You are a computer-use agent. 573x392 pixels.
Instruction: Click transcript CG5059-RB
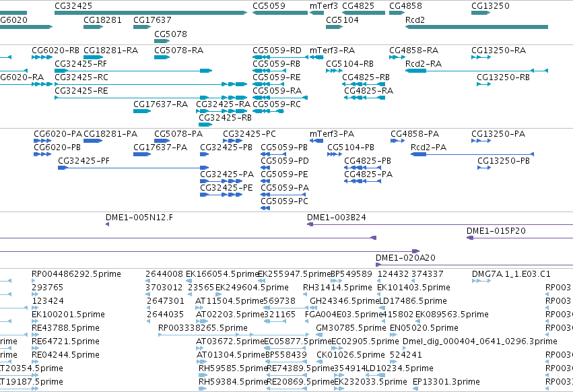tap(276, 64)
